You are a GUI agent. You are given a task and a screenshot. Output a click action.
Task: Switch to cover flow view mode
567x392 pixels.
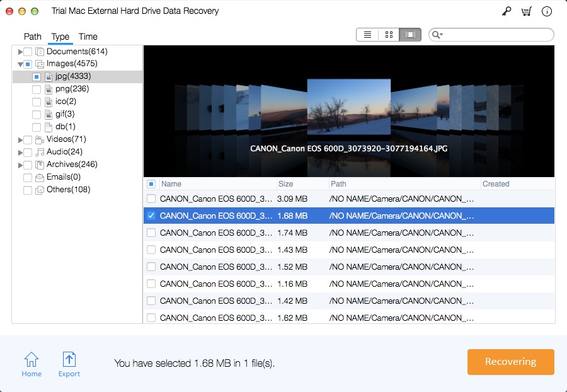(x=410, y=35)
